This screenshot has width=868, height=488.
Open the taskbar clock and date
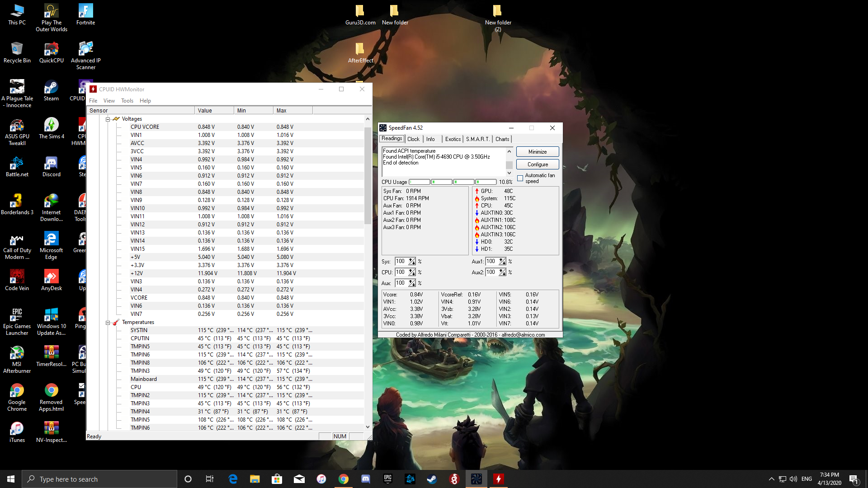tap(830, 479)
